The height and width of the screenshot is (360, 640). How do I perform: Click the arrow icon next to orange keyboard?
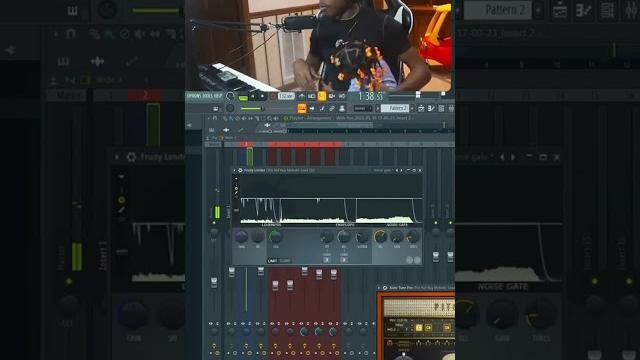[x=312, y=109]
